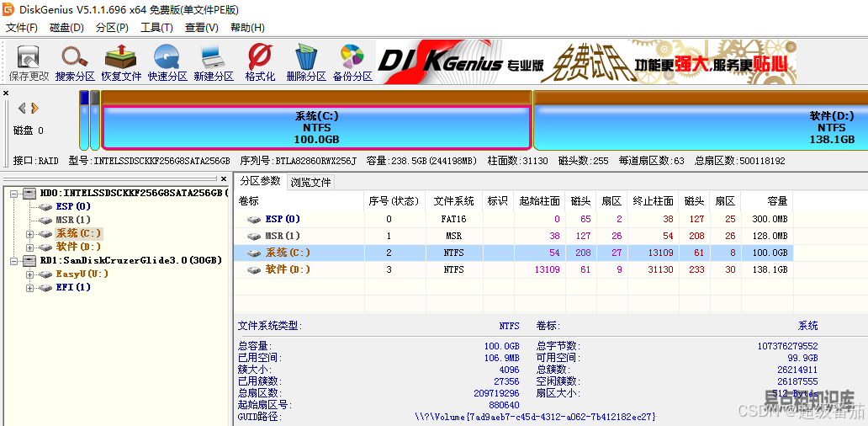This screenshot has height=426, width=868.
Task: Click the small blue ESP partition bar in disk map
Action: click(x=84, y=120)
